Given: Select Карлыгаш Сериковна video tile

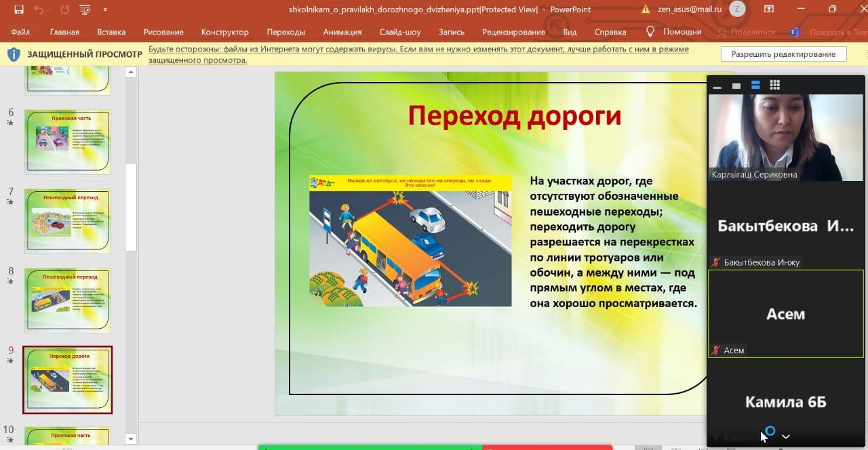Looking at the screenshot, I should pos(786,138).
